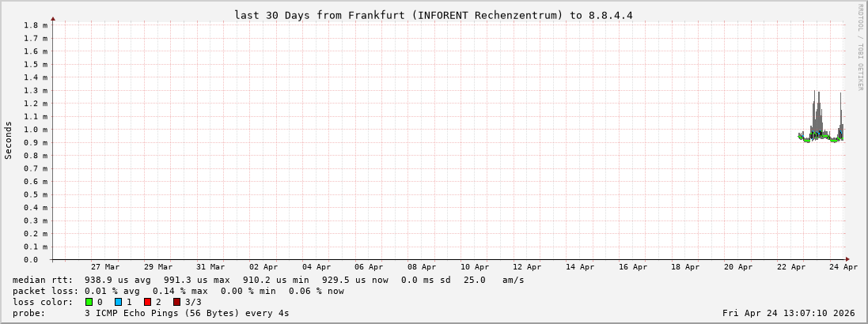The width and height of the screenshot is (868, 324).
Task: Click the green loss color swatch for 0
Action: pos(89,302)
